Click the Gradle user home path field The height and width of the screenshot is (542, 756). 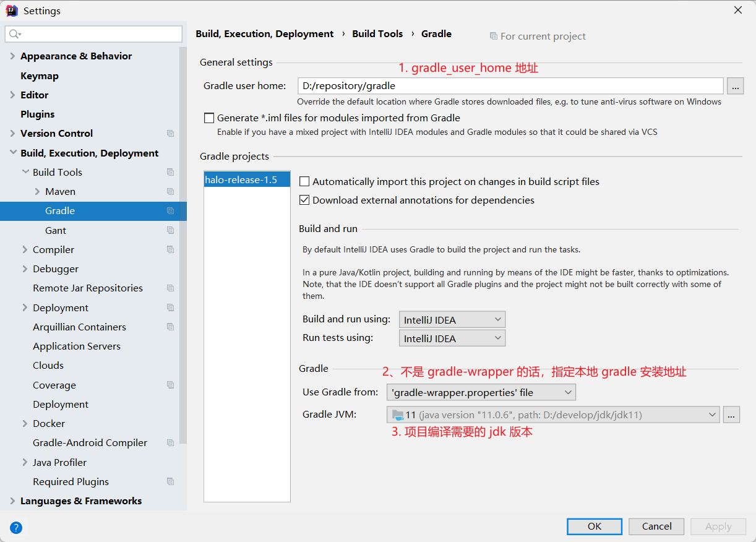tap(510, 86)
